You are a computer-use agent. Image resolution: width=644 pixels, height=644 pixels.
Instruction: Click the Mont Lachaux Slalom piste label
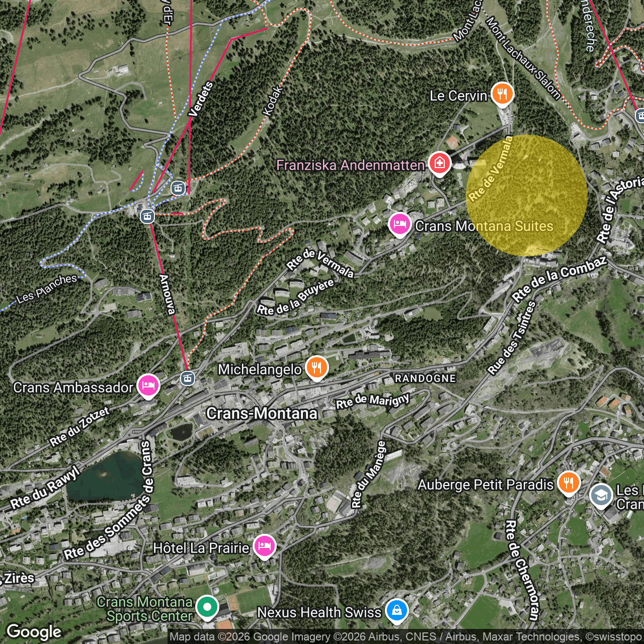coord(523,59)
